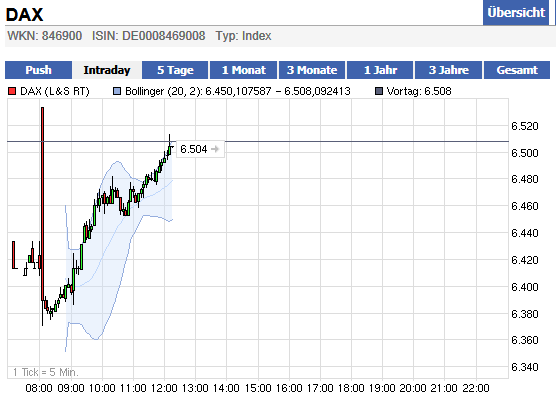Click the 6.520 axis label

click(525, 126)
